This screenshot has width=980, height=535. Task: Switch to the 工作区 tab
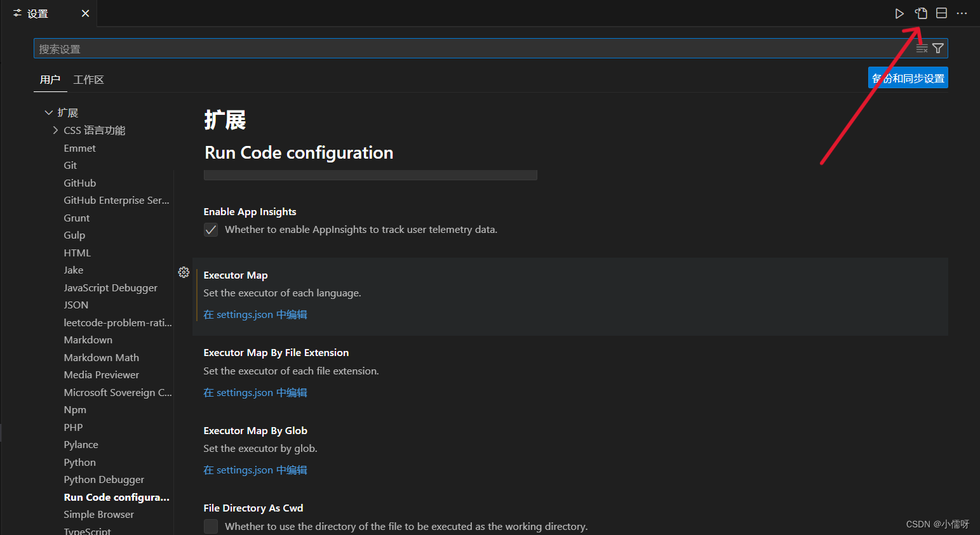coord(88,79)
